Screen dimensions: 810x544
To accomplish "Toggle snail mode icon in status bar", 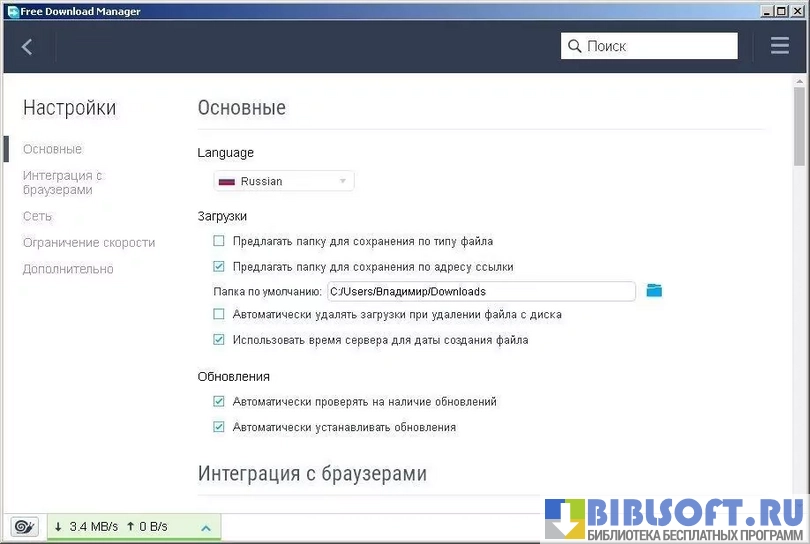I will coord(25,527).
